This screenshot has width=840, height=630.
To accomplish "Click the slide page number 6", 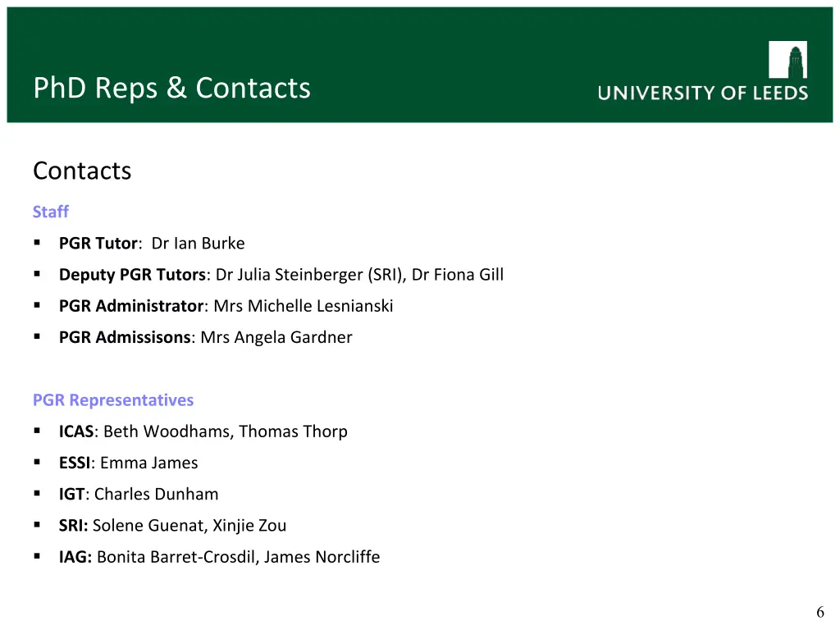I will [819, 612].
